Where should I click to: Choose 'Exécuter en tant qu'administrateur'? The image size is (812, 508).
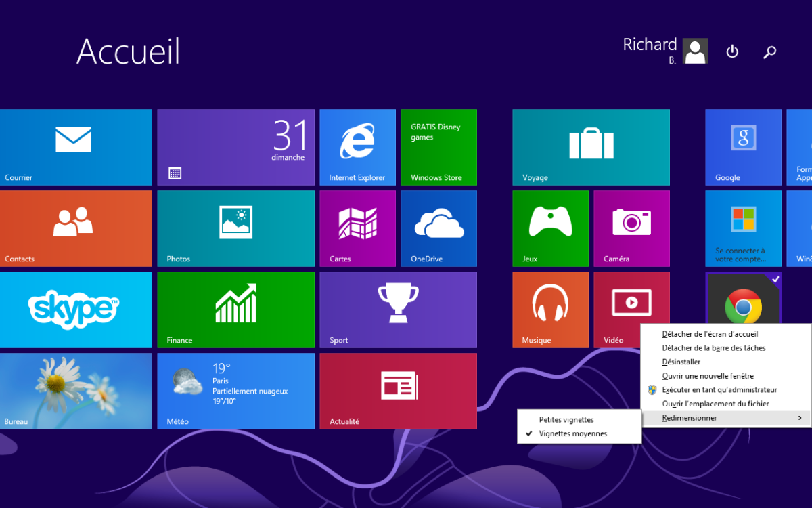(x=725, y=390)
